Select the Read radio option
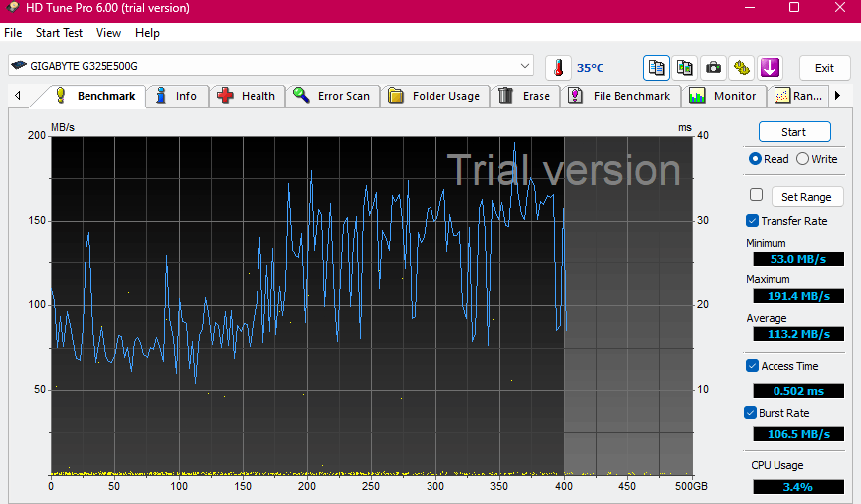Image resolution: width=861 pixels, height=504 pixels. (769, 159)
